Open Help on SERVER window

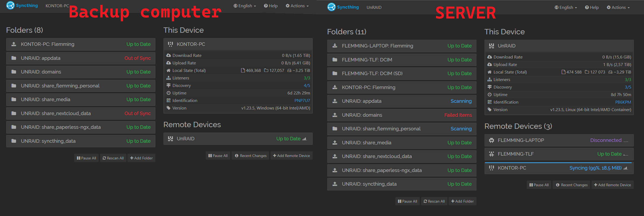click(x=592, y=8)
